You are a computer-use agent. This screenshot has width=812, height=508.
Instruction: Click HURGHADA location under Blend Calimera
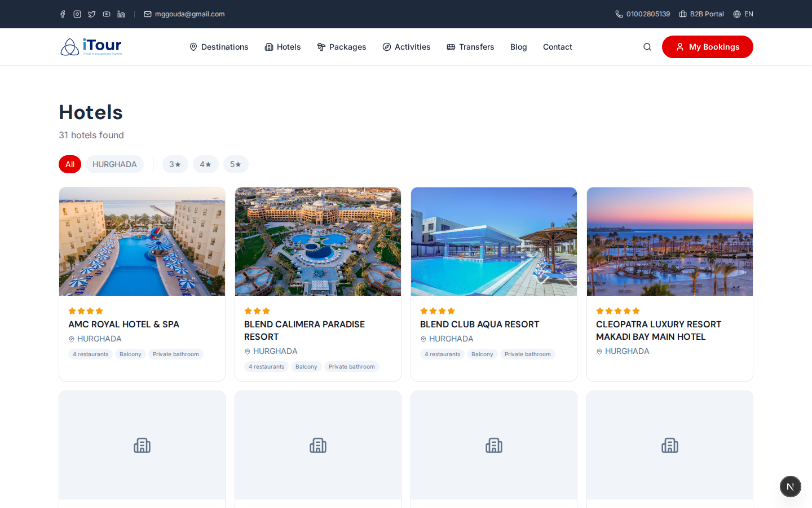(x=271, y=351)
